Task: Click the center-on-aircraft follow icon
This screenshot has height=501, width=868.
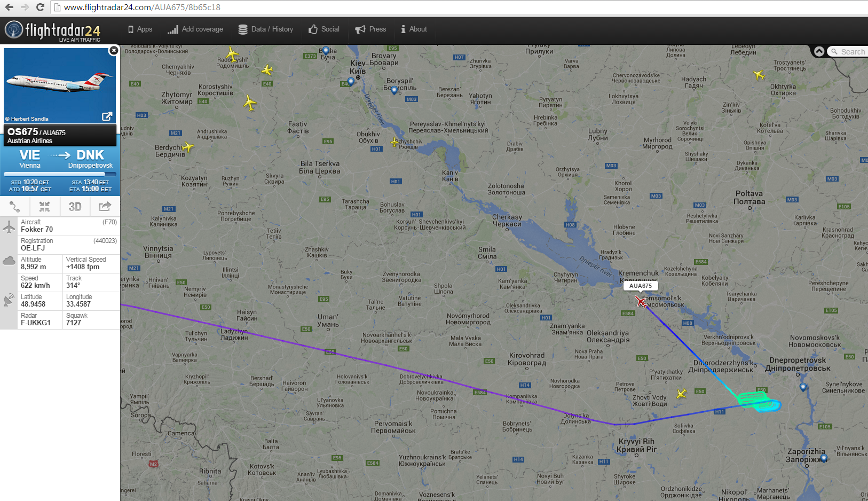Action: 44,207
